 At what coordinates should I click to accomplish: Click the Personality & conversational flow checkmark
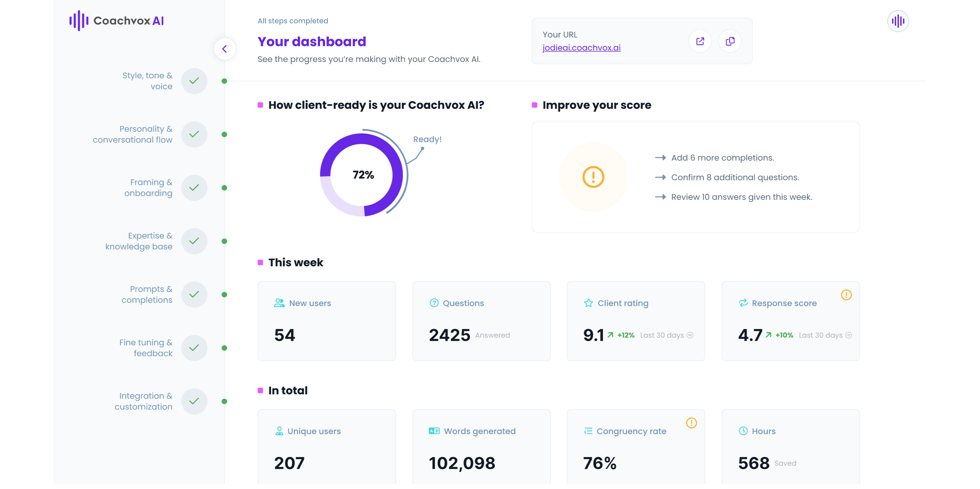[194, 134]
